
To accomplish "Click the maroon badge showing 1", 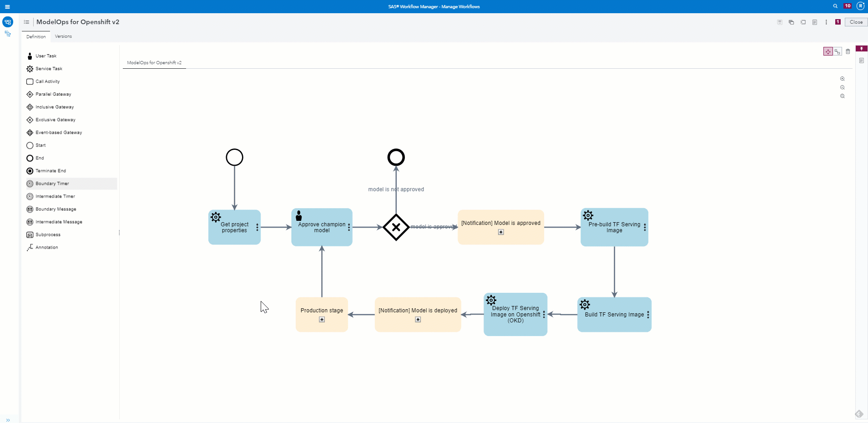I will coord(838,22).
